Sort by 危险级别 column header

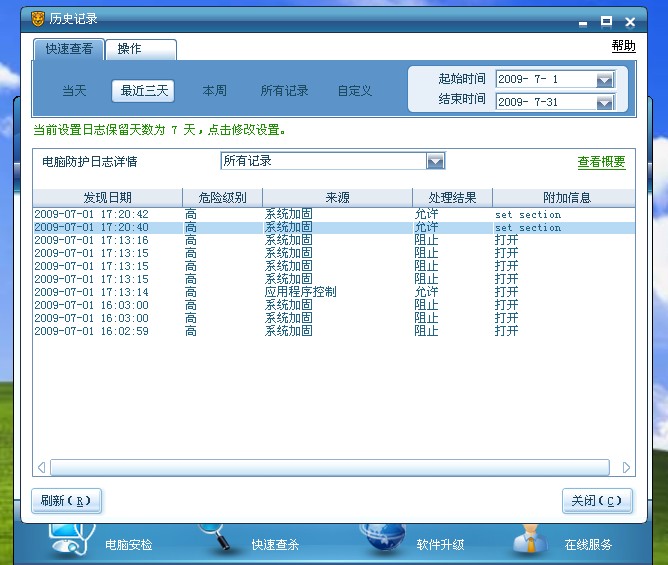pyautogui.click(x=222, y=198)
